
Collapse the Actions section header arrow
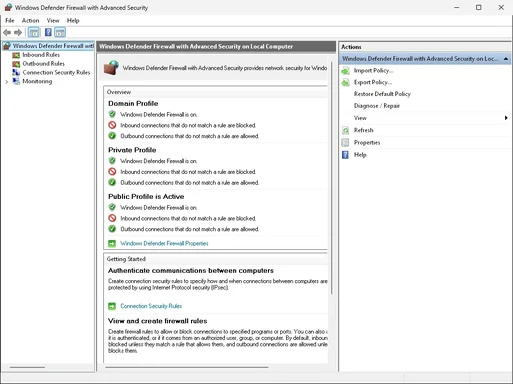click(506, 59)
